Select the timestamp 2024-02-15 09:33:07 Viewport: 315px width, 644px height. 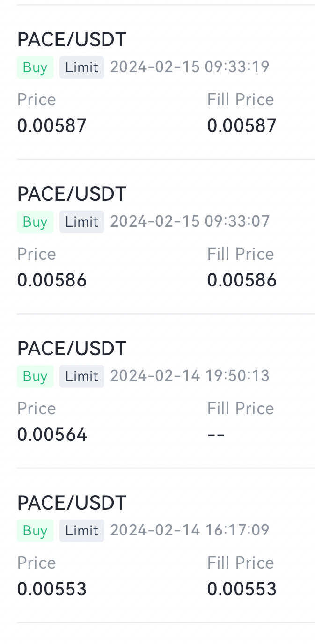coord(190,221)
